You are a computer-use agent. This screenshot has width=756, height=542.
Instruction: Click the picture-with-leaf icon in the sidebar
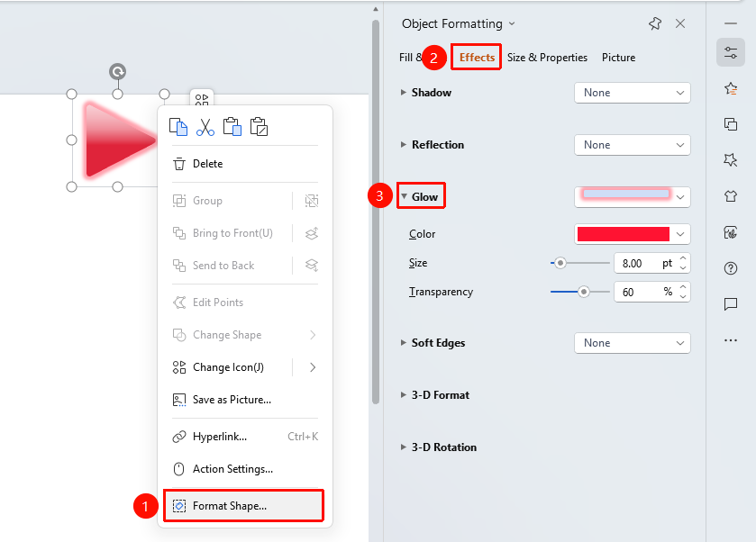coord(731,232)
